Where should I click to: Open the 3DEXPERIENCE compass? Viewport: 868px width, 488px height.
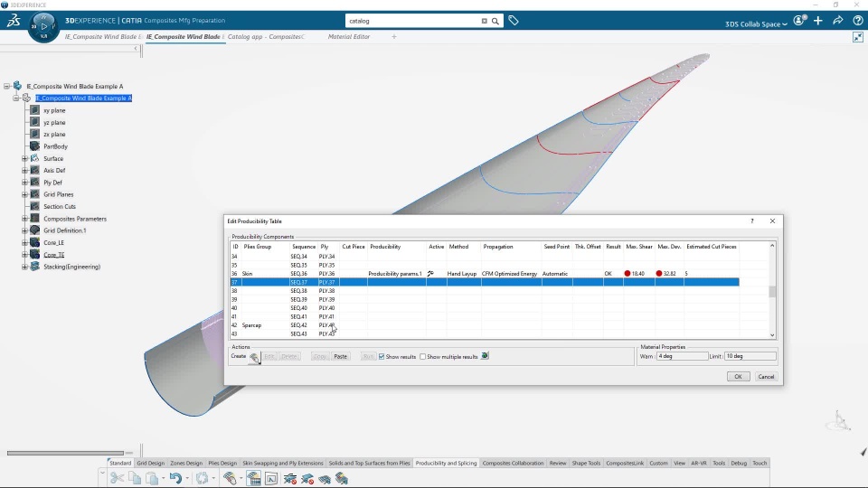tap(43, 26)
